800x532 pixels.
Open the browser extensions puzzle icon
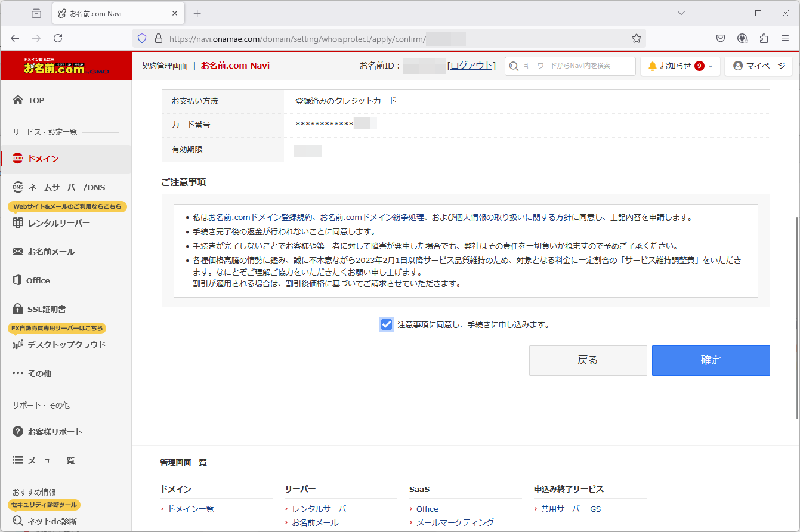click(x=764, y=38)
